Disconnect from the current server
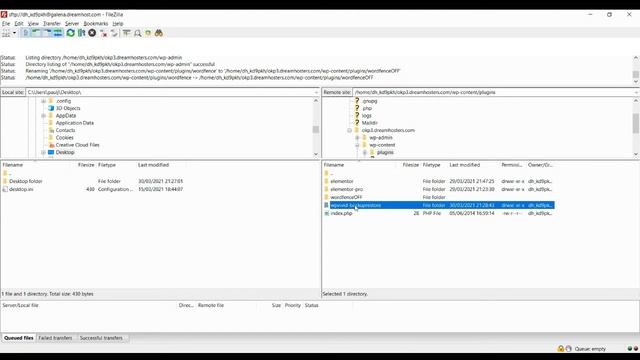This screenshot has height=360, width=640. point(104,33)
